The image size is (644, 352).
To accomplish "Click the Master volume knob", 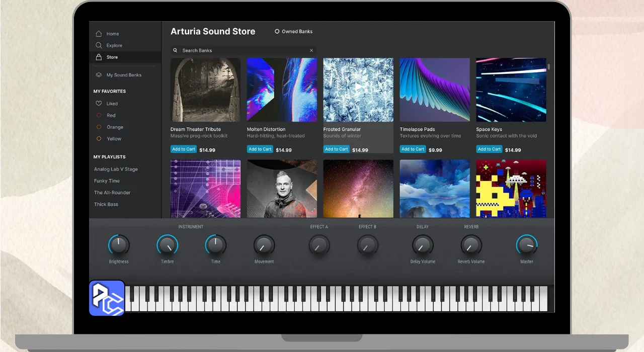I will coord(526,245).
